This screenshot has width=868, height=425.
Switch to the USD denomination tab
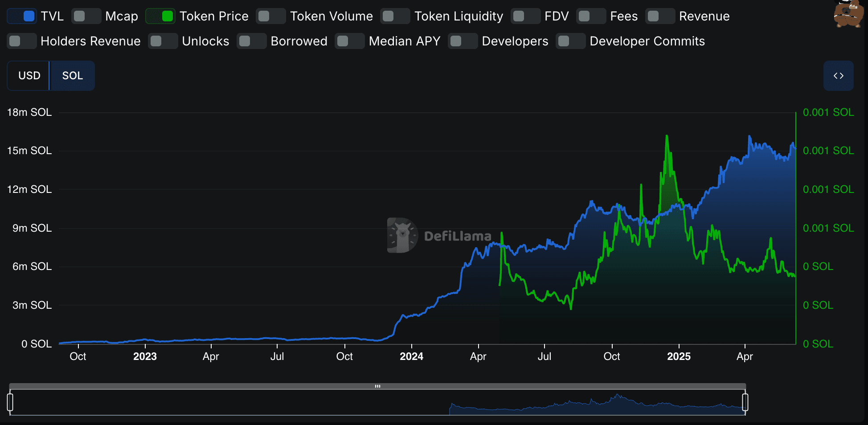click(x=28, y=76)
